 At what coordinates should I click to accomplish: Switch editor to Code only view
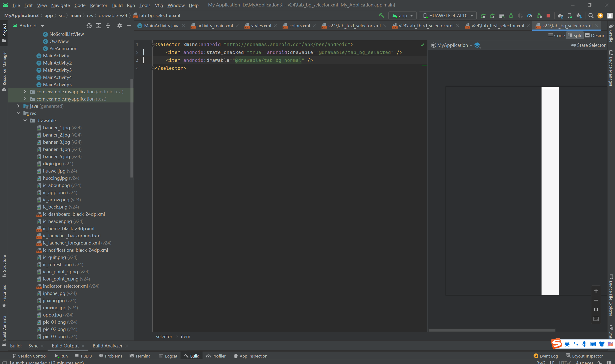[557, 36]
